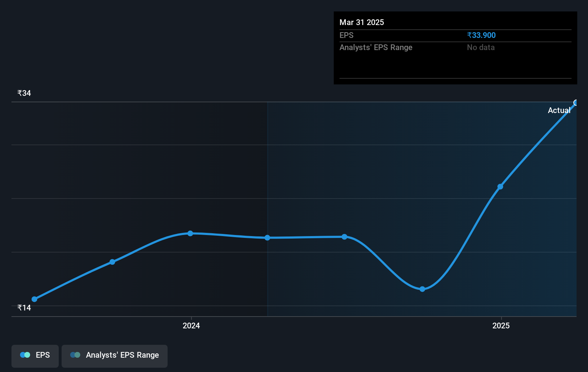Click the ₹14 y-axis label
The height and width of the screenshot is (372, 588).
tap(24, 308)
